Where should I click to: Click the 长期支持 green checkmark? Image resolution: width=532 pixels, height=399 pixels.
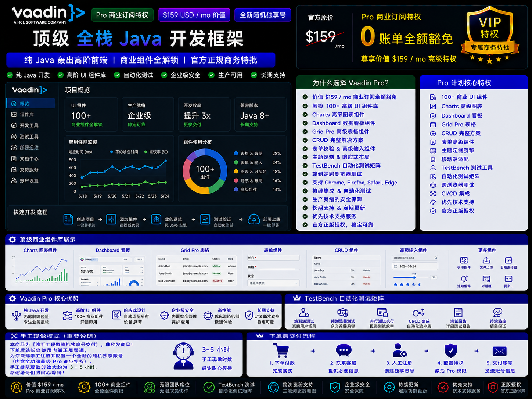point(254,75)
